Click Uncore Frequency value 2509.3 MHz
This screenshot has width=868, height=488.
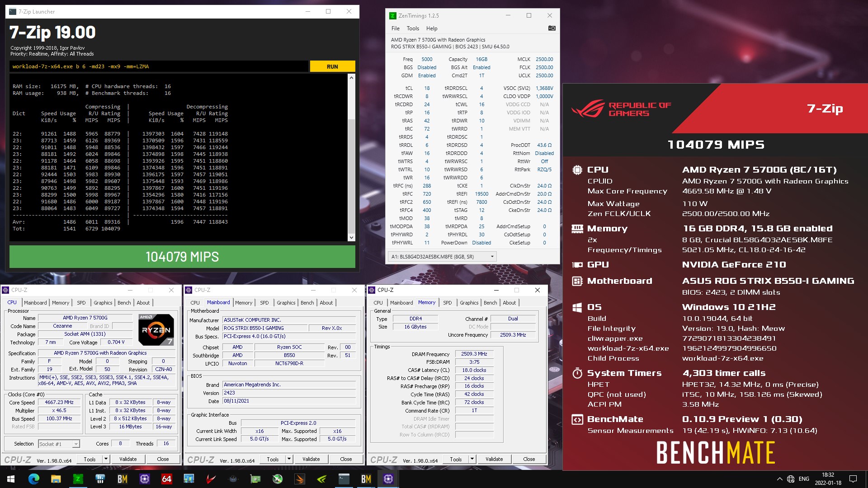click(513, 335)
